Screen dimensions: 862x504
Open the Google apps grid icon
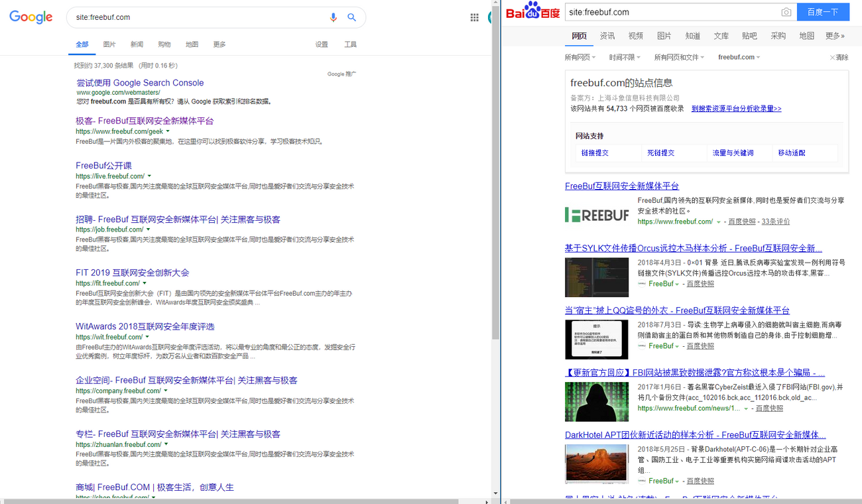pos(475,18)
